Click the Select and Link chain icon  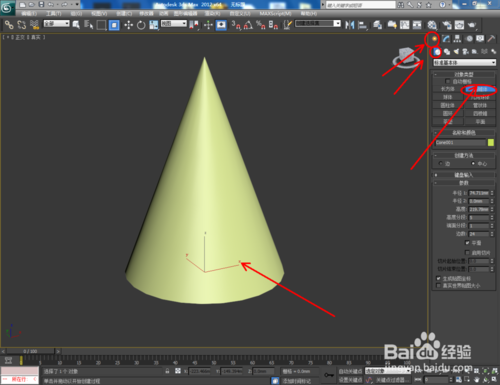[9, 25]
